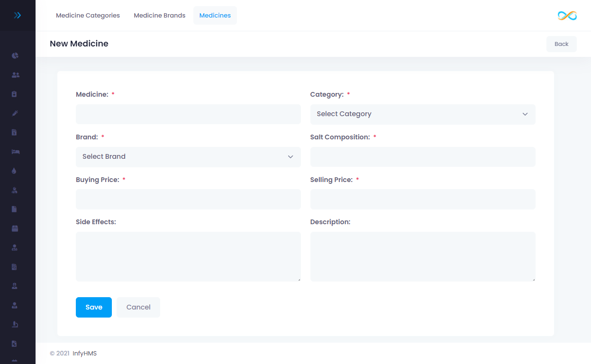Click the blood drop sidebar icon
The width and height of the screenshot is (591, 364).
(14, 171)
